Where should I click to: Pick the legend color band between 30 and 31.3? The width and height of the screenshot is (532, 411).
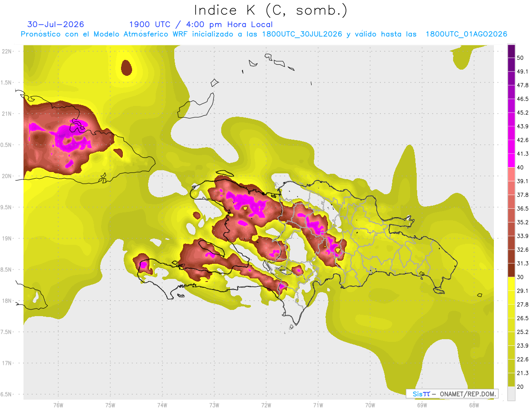[511, 270]
